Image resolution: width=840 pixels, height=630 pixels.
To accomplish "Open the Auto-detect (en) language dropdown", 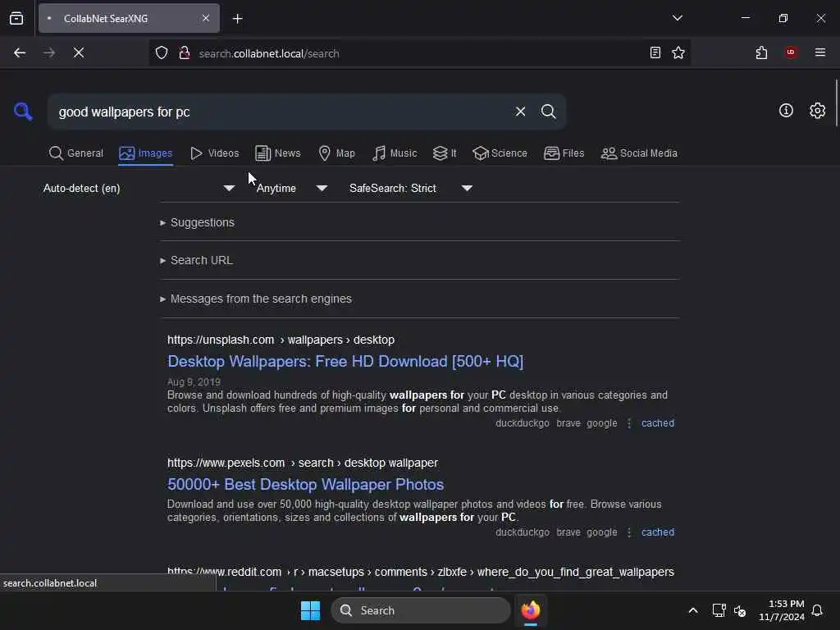I will [139, 188].
